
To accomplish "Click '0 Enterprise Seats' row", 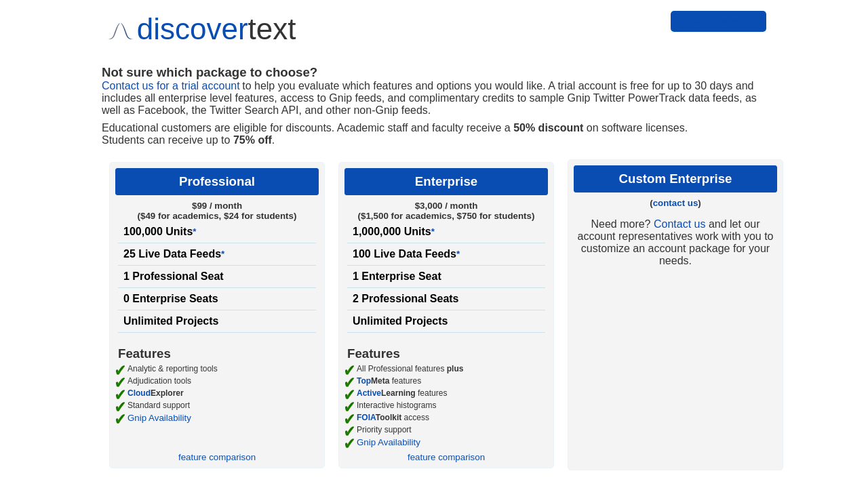I will tap(217, 299).
